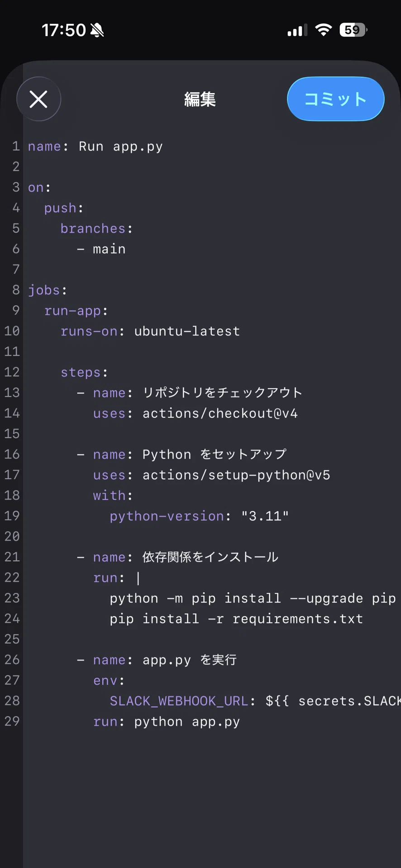Select line number 29 in gutter
Viewport: 401px width, 868px height.
point(12,721)
